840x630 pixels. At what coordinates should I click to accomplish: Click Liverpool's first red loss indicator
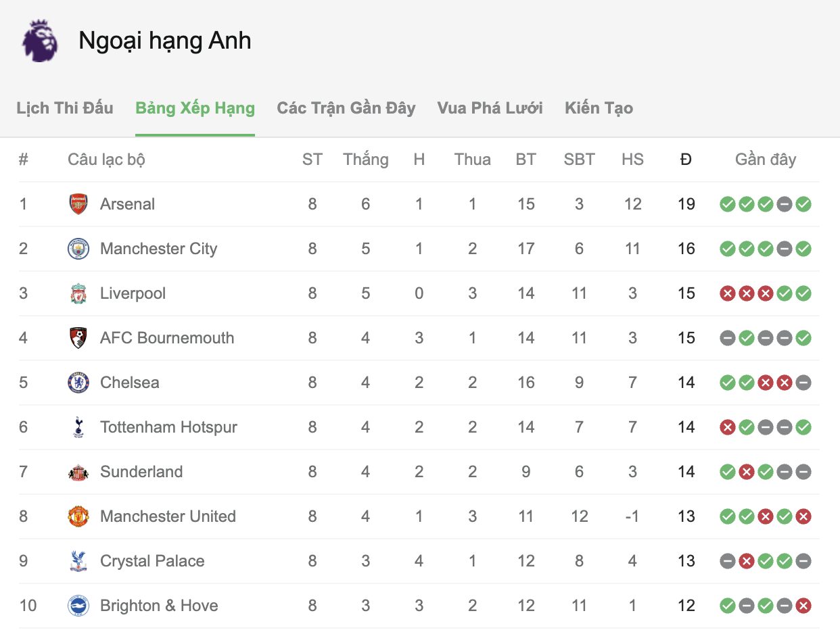tap(728, 293)
